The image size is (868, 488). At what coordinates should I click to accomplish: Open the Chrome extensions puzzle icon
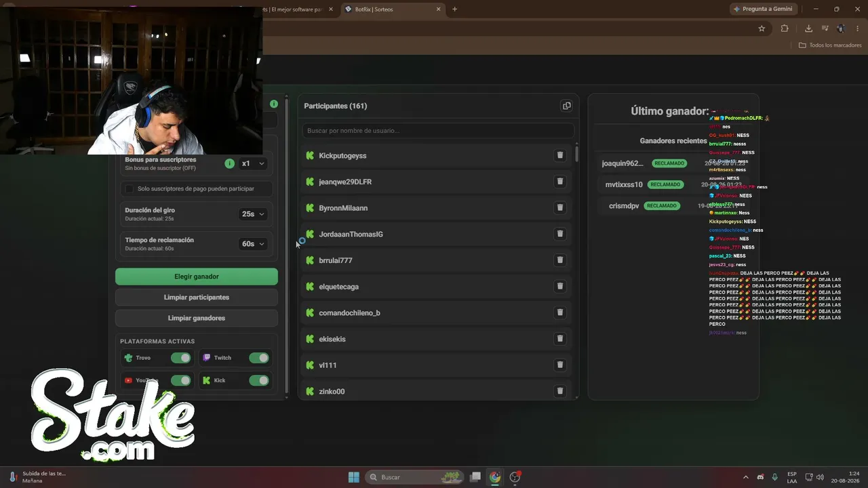(785, 28)
